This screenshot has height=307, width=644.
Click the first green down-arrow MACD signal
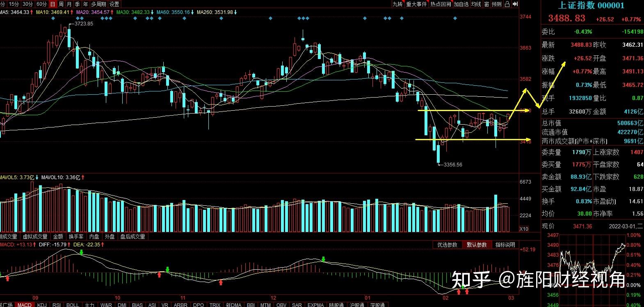point(81,252)
